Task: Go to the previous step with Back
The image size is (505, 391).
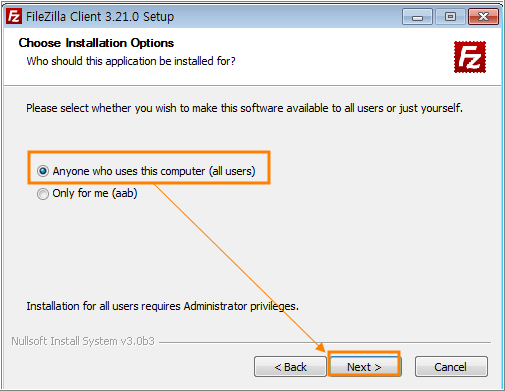Action: [290, 367]
